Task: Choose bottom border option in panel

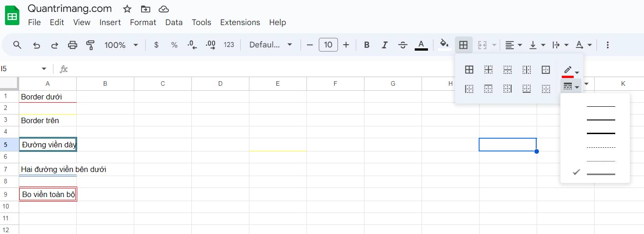Action: [527, 89]
